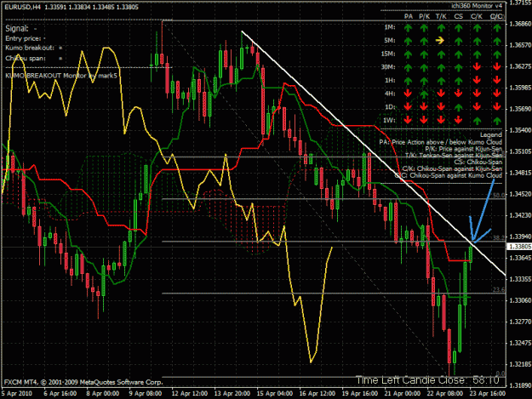Click the 'CS: Chikou-Span' legend line
The width and height of the screenshot is (532, 399).
coord(478,162)
